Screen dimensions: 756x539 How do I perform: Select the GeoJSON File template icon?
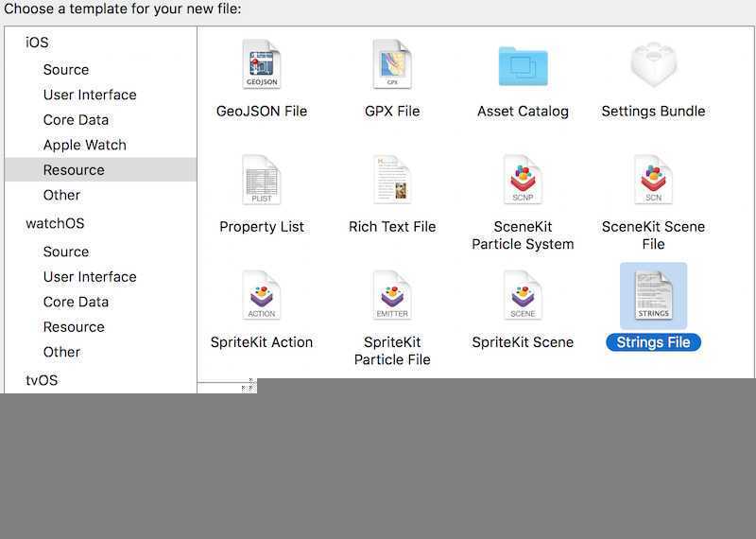[262, 64]
